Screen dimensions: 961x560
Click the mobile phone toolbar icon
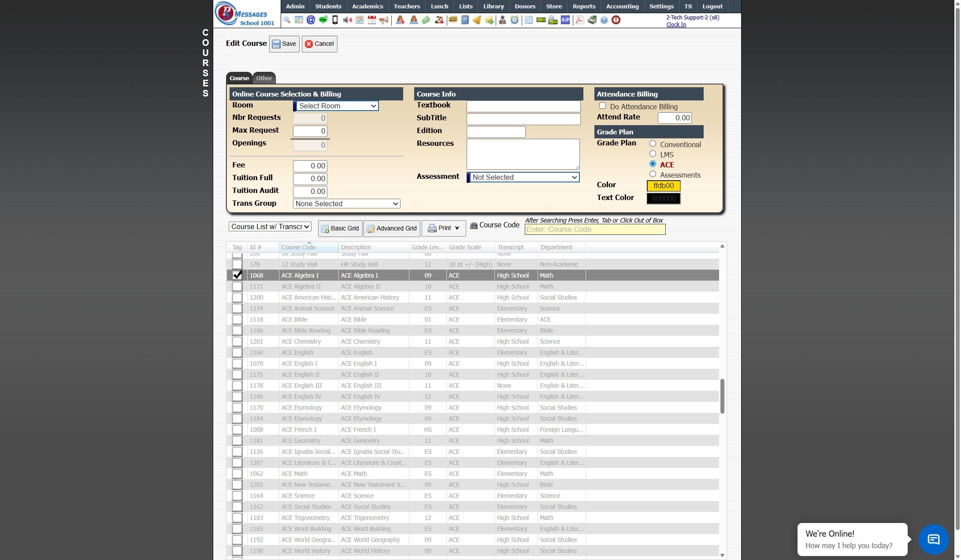335,20
